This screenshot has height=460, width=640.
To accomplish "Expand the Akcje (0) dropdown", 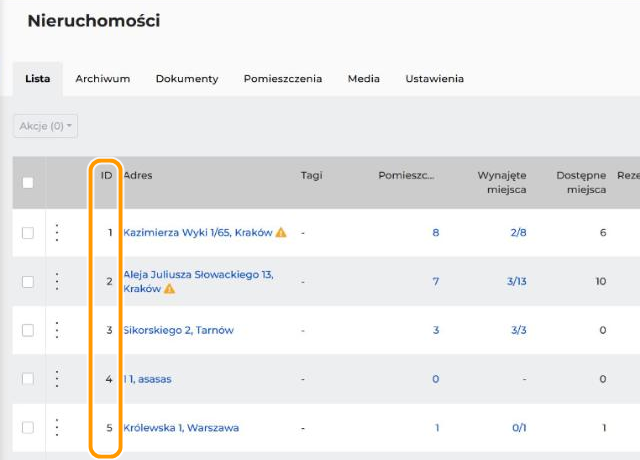I will pos(45,126).
